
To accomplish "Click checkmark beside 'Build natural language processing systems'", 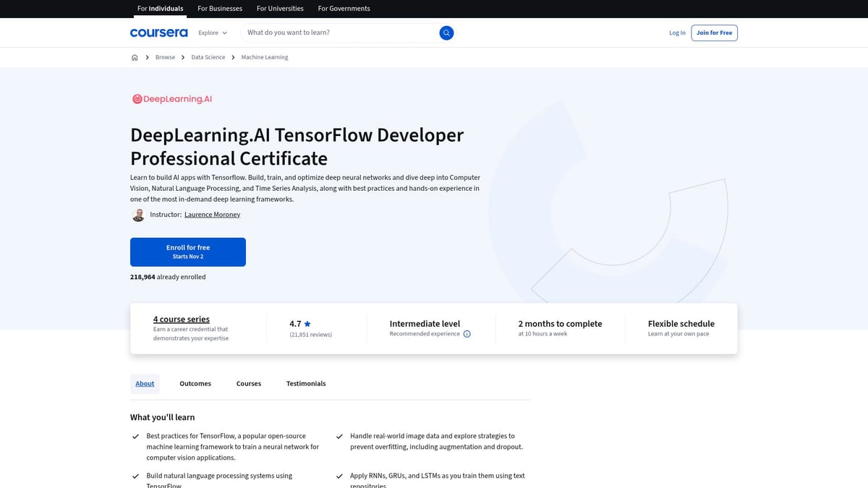I will [135, 476].
